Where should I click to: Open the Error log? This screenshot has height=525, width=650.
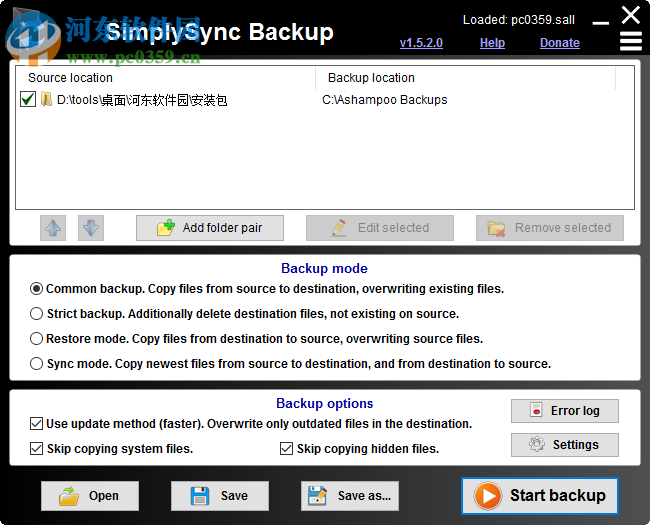[x=565, y=411]
